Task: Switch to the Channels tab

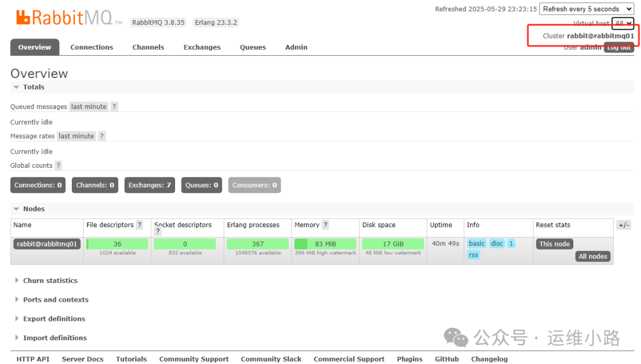Action: click(148, 47)
